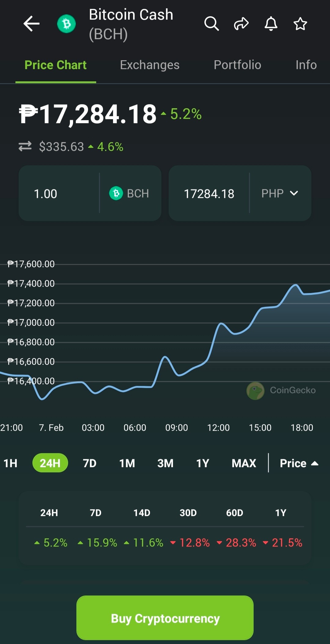The width and height of the screenshot is (330, 644).
Task: Select the MAX chart range
Action: click(244, 463)
